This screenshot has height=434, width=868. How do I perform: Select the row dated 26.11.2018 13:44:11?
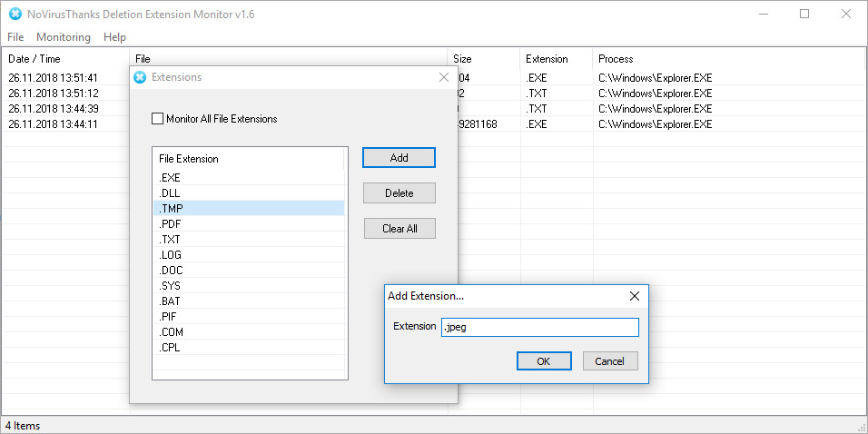coord(433,124)
